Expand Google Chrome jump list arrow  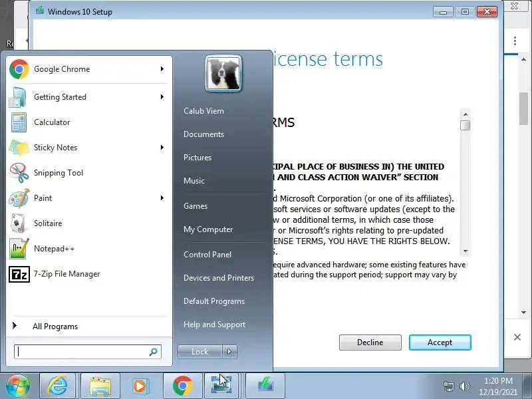tap(162, 69)
